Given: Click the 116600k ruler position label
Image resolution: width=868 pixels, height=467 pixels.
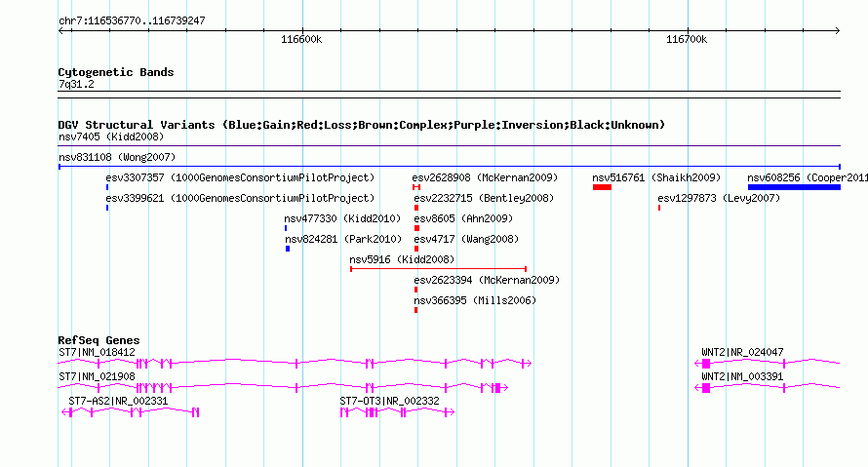Looking at the screenshot, I should [x=301, y=39].
